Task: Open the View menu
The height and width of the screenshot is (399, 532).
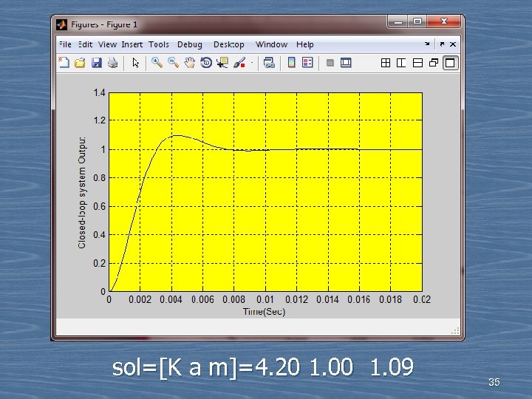Action: [x=108, y=44]
